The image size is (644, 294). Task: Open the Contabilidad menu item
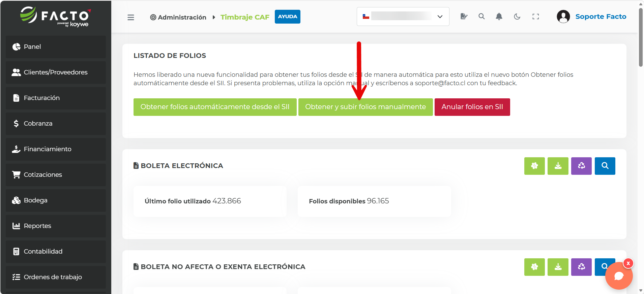[56, 252]
